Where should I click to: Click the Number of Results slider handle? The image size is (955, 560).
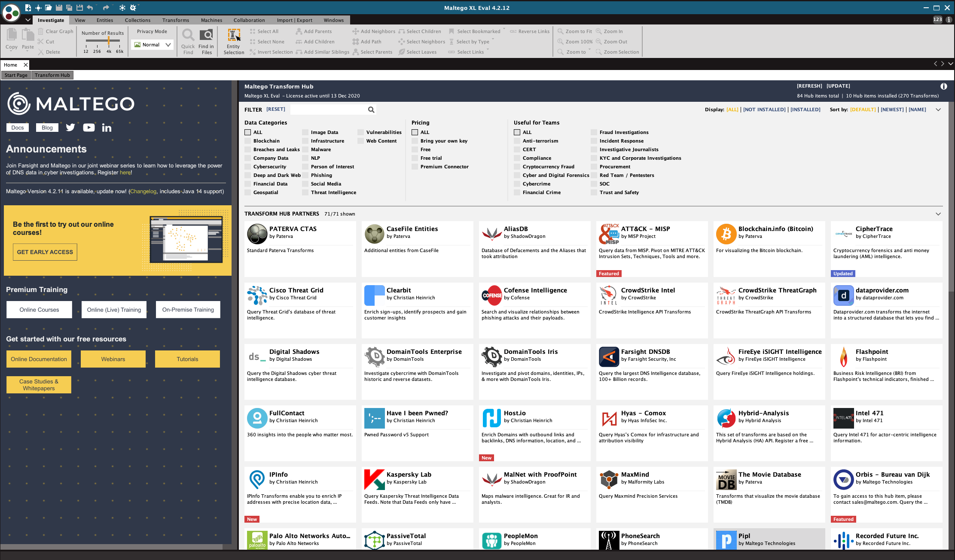pyautogui.click(x=109, y=40)
